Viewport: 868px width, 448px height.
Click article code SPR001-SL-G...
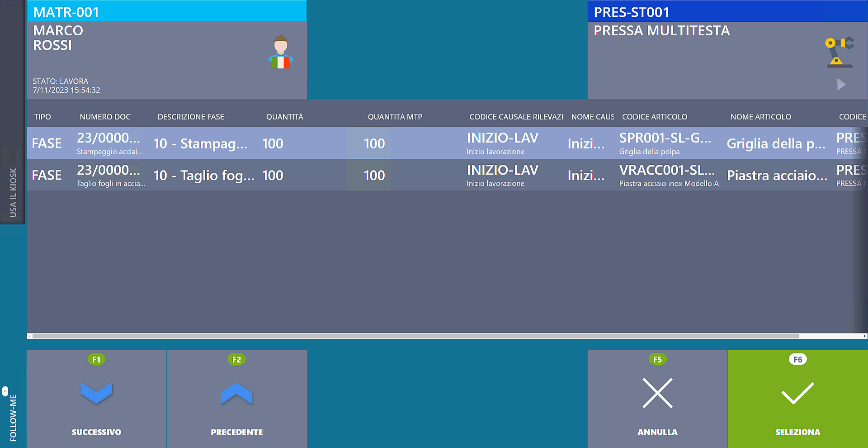point(665,138)
